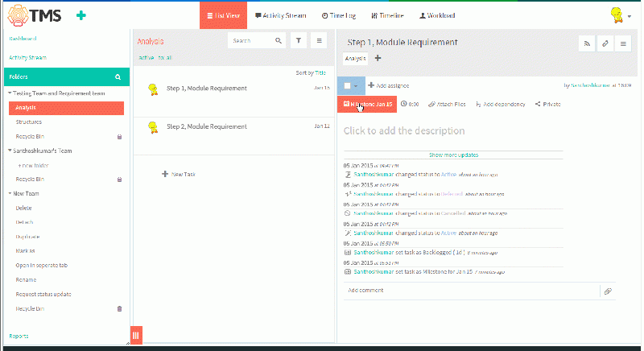This screenshot has height=351, width=644.
Task: Click Show more updates
Action: (453, 155)
